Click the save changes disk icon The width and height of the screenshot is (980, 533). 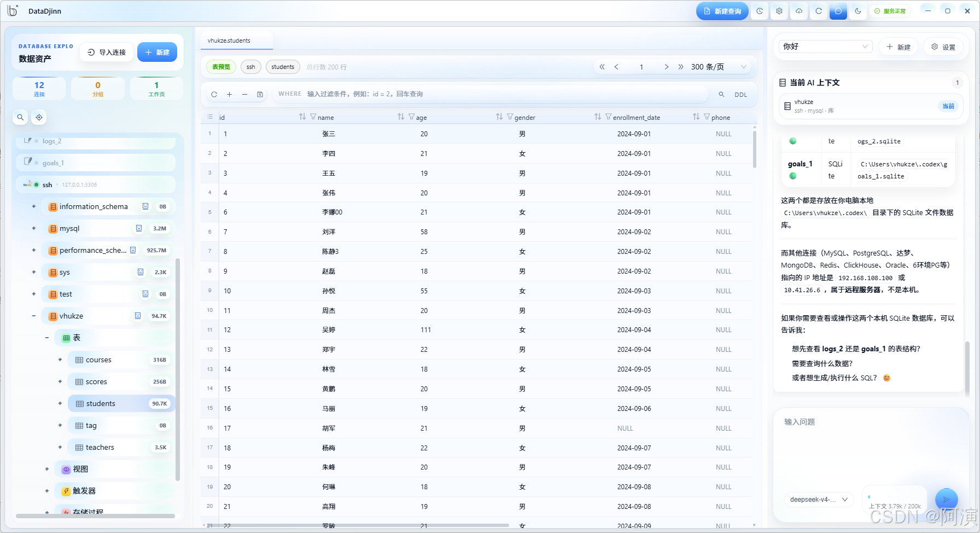260,94
